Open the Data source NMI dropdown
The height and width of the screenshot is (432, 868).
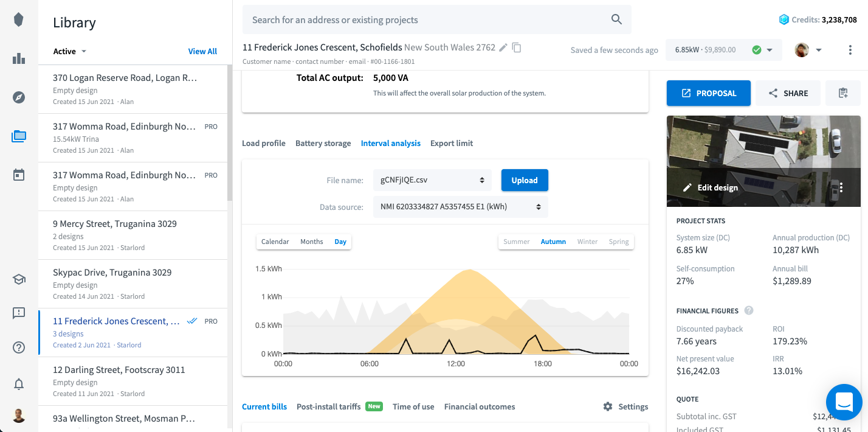tap(461, 207)
